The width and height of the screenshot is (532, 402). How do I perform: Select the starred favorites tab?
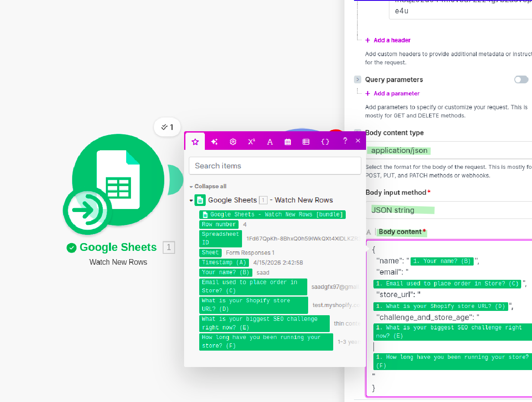click(x=195, y=142)
